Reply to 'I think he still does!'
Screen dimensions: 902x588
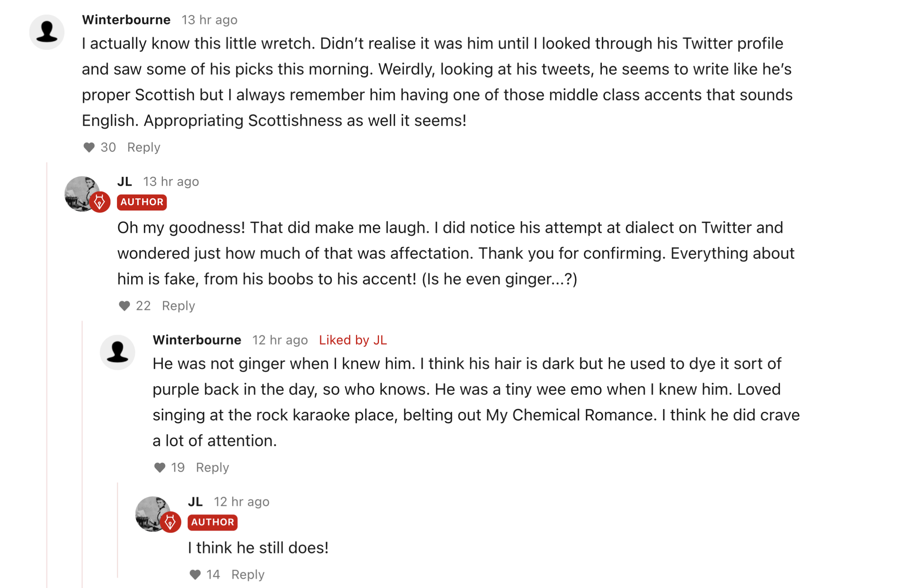pos(248,574)
